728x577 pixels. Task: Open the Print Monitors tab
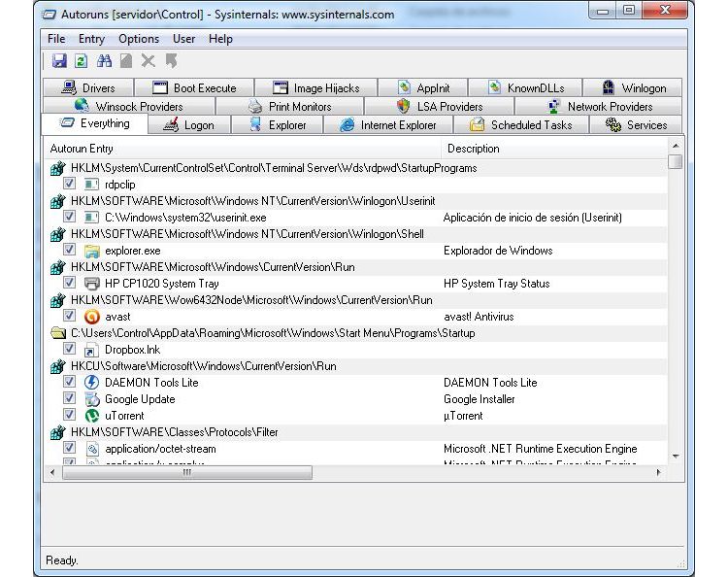pyautogui.click(x=289, y=107)
